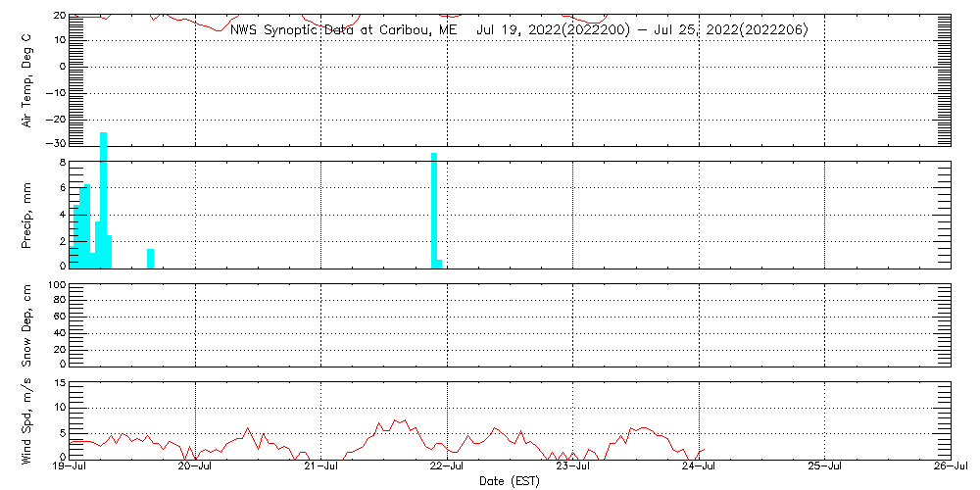Click the 25-Jul date tick label
The height and width of the screenshot is (490, 980).
pyautogui.click(x=824, y=467)
